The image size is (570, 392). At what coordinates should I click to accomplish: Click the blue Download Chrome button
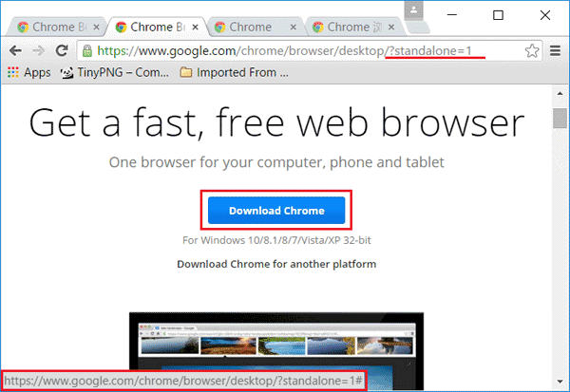pyautogui.click(x=276, y=211)
